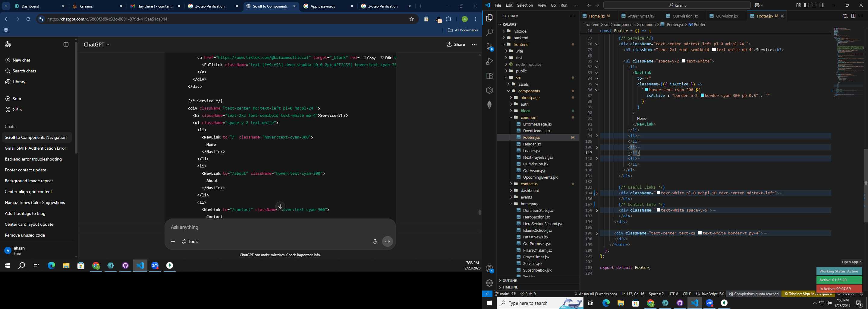Click ChatGPT logo icon in sidebar

[x=8, y=45]
